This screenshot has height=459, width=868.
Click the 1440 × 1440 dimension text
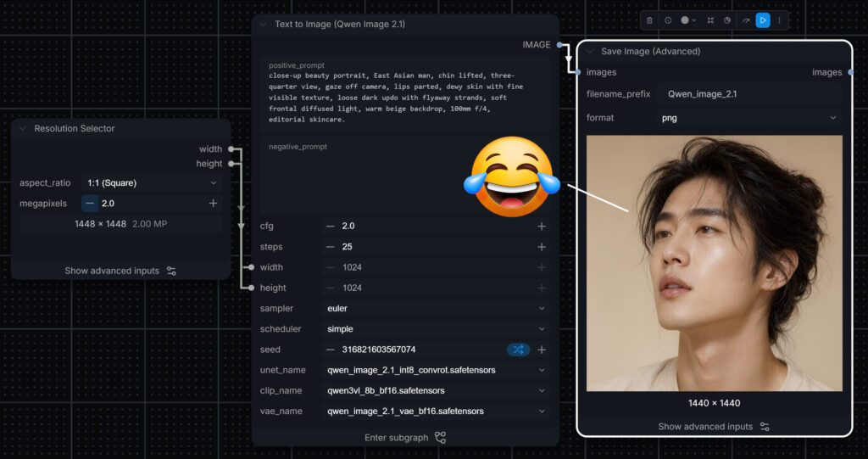coord(714,404)
